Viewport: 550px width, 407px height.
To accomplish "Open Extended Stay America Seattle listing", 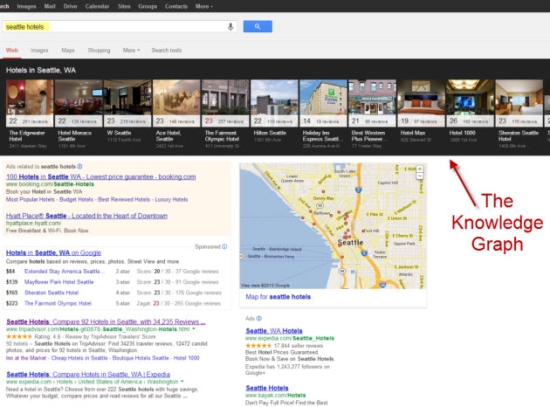I will click(x=64, y=271).
